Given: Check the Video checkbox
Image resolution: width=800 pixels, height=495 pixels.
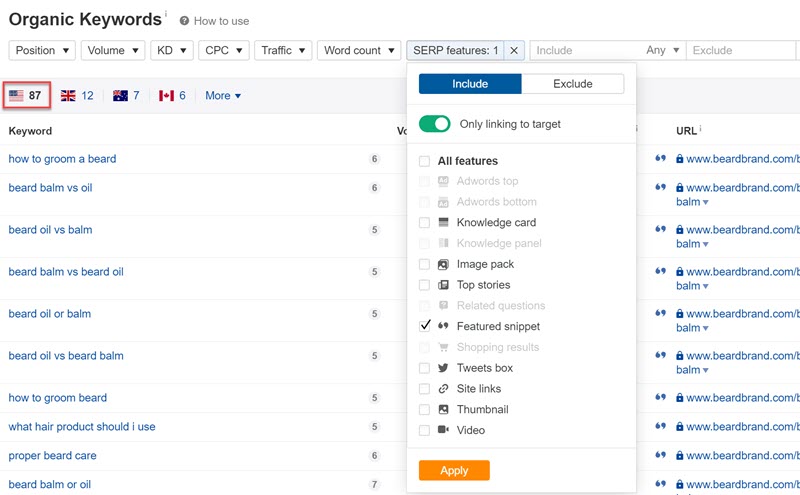Looking at the screenshot, I should (x=424, y=430).
